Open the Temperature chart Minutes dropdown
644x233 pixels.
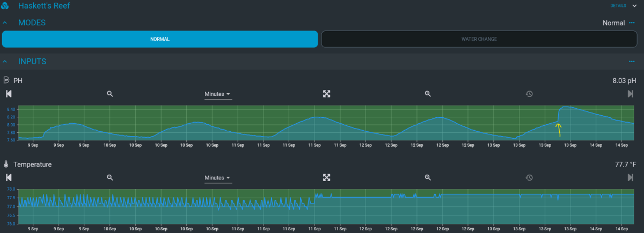(x=218, y=178)
